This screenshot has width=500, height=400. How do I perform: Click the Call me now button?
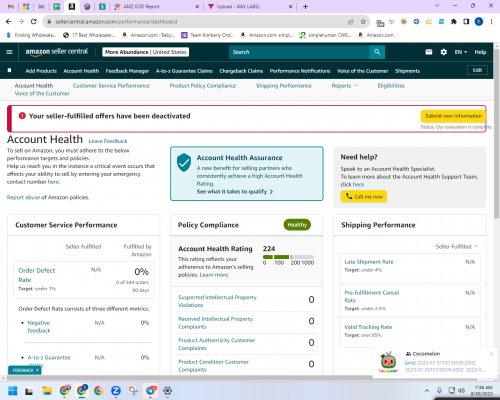coord(364,197)
